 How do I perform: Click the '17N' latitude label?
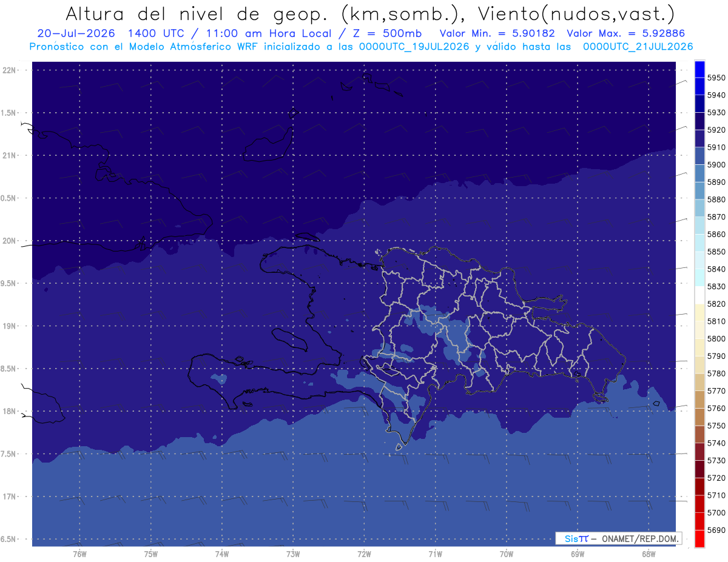10,497
